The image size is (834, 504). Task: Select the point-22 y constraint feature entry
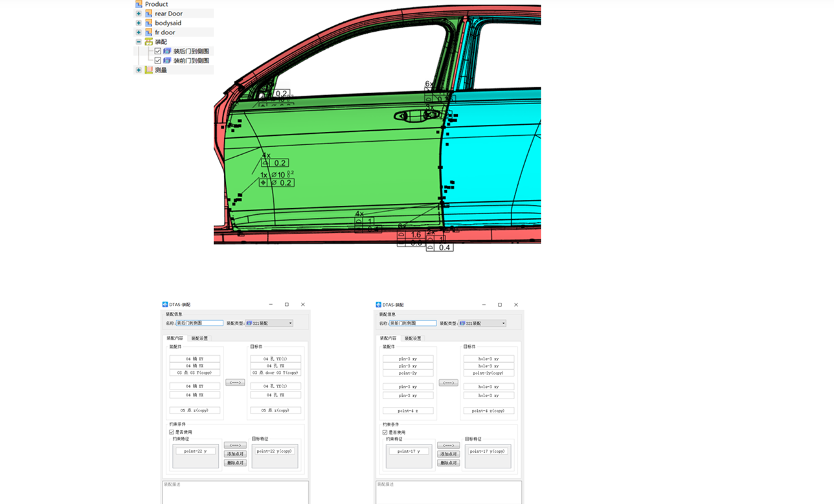[x=194, y=451]
